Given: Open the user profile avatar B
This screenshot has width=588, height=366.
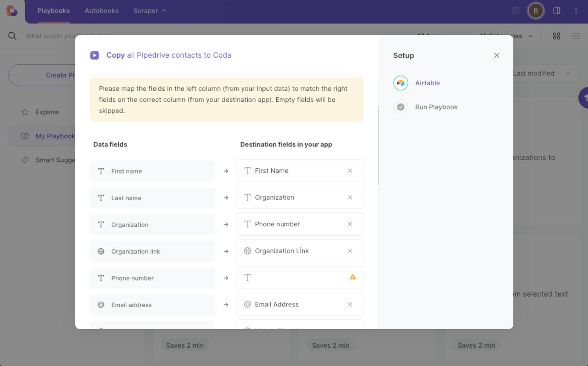Looking at the screenshot, I should click(x=535, y=11).
